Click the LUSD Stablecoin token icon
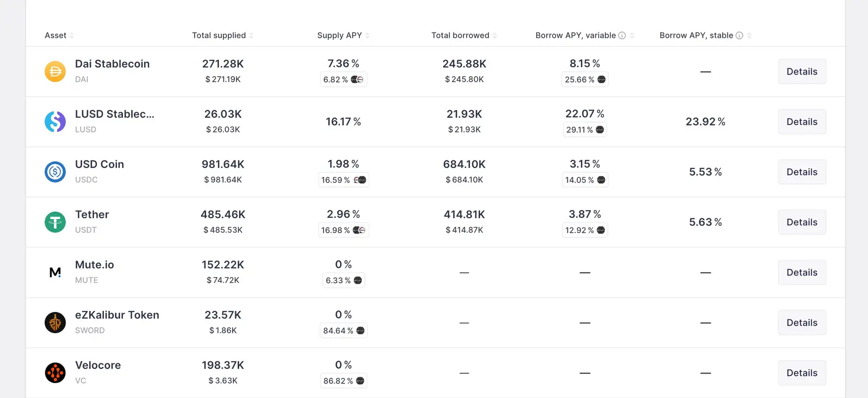This screenshot has width=868, height=398. [x=55, y=122]
